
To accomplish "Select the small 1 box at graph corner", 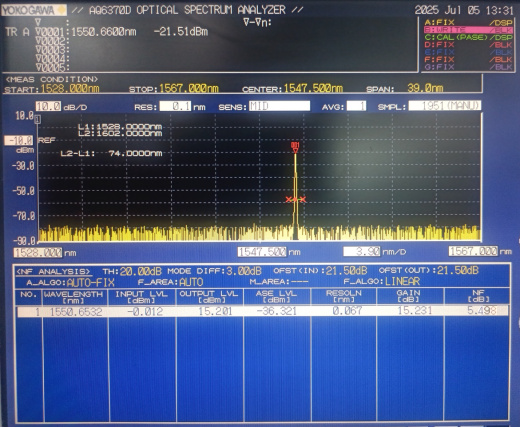I will (38, 119).
